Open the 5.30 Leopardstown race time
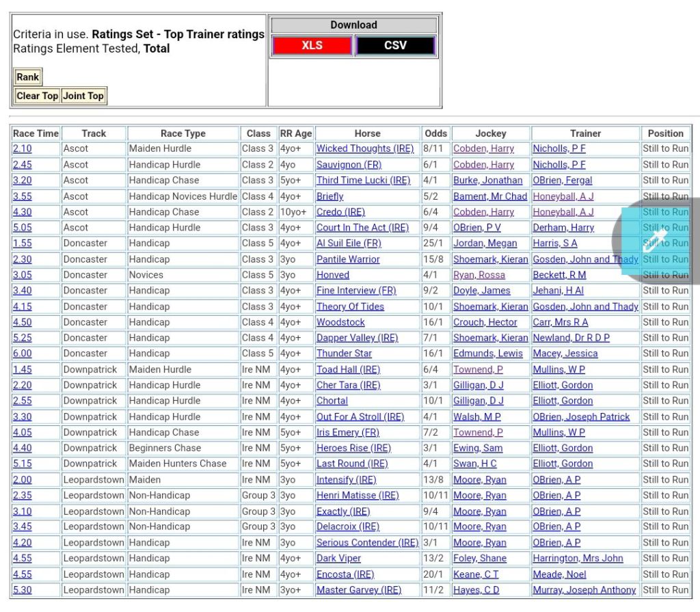This screenshot has height=612, width=700. [22, 589]
